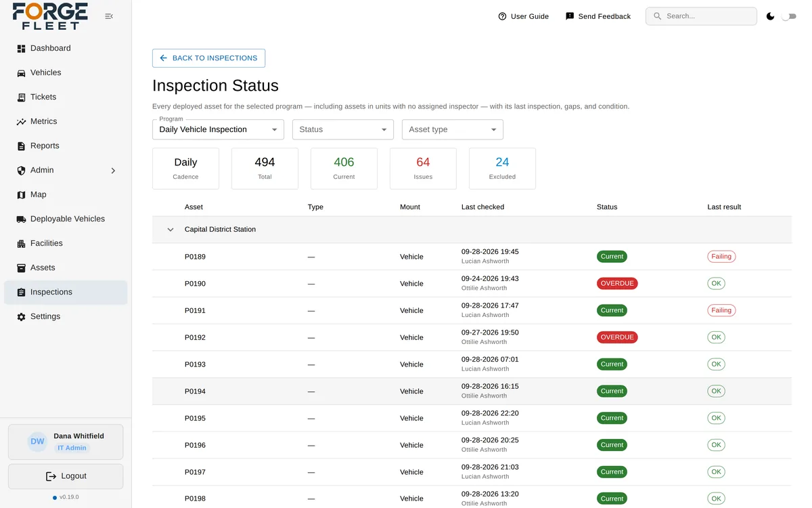Image resolution: width=812 pixels, height=508 pixels.
Task: Open Deployable Vehicles menu item
Action: (x=66, y=219)
